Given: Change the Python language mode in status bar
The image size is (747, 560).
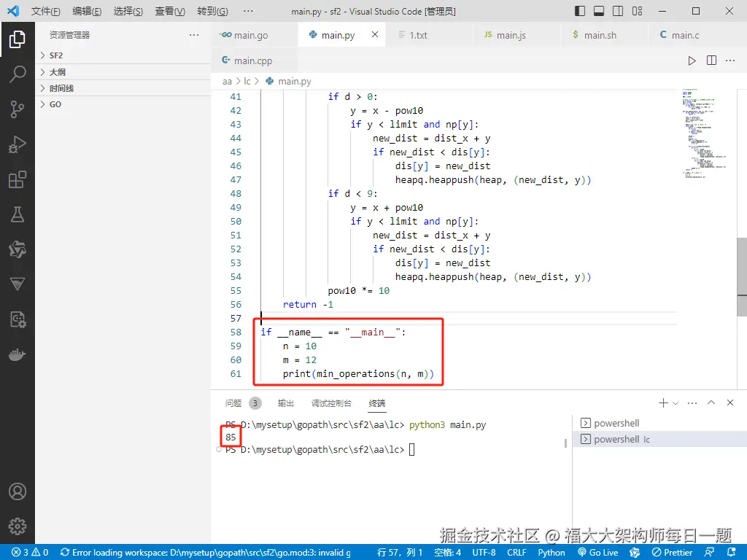Looking at the screenshot, I should tap(551, 553).
